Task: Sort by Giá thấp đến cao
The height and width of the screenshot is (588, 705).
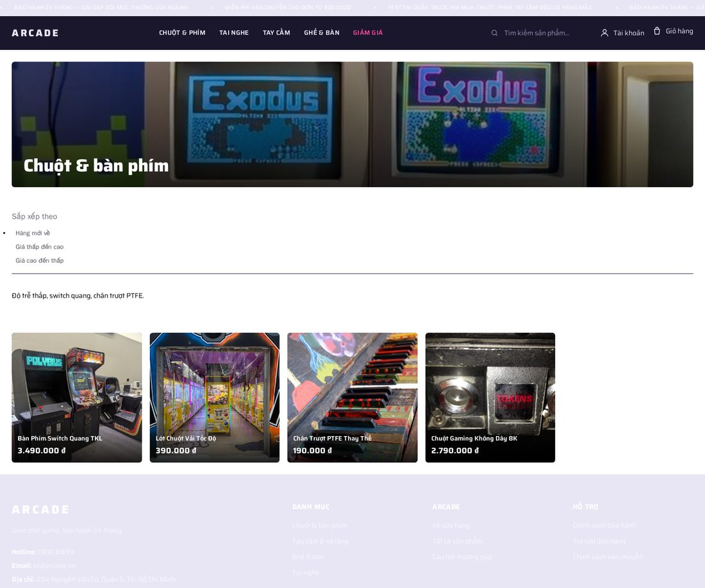Action: [40, 246]
